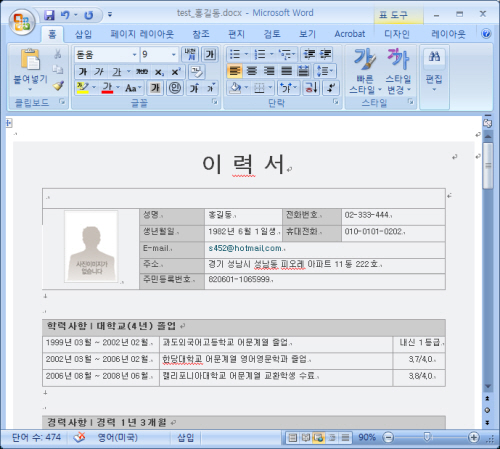This screenshot has width=500, height=449.
Task: Click the character border icon
Action: click(x=210, y=54)
